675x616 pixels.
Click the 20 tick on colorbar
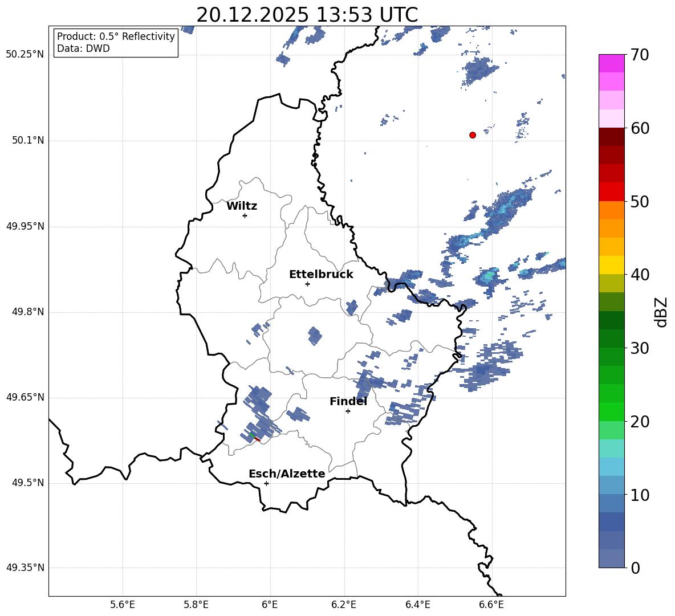coord(640,421)
